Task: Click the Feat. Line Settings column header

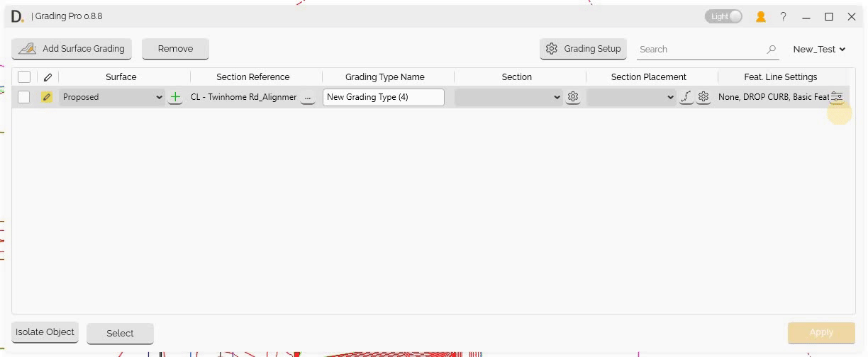Action: tap(781, 76)
